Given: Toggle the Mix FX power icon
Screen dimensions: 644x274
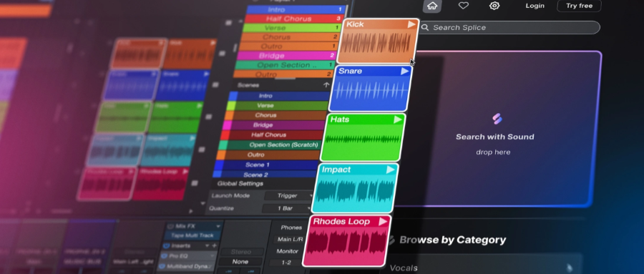Looking at the screenshot, I should click(x=170, y=226).
